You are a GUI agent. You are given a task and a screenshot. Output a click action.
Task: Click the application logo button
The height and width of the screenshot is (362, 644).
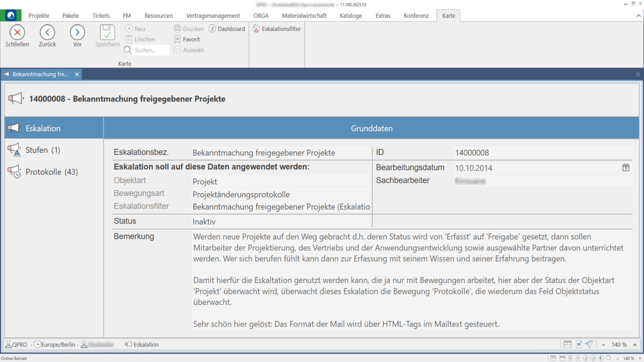tap(11, 16)
